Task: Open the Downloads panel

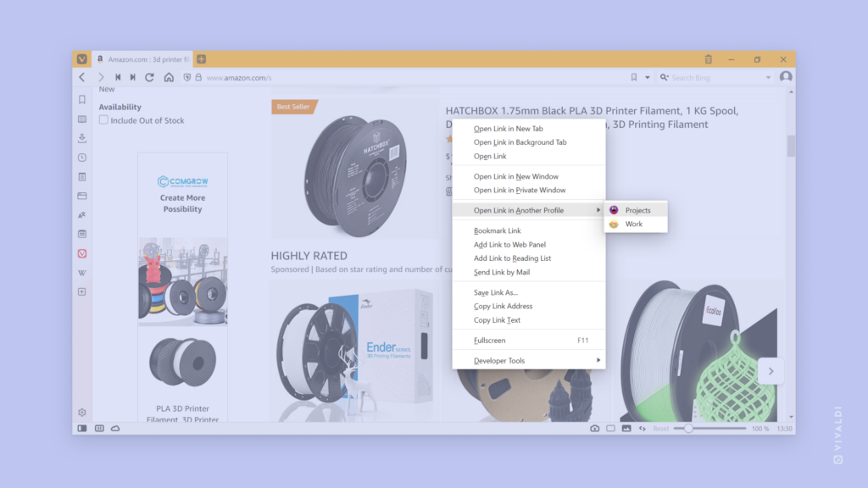Action: (82, 138)
